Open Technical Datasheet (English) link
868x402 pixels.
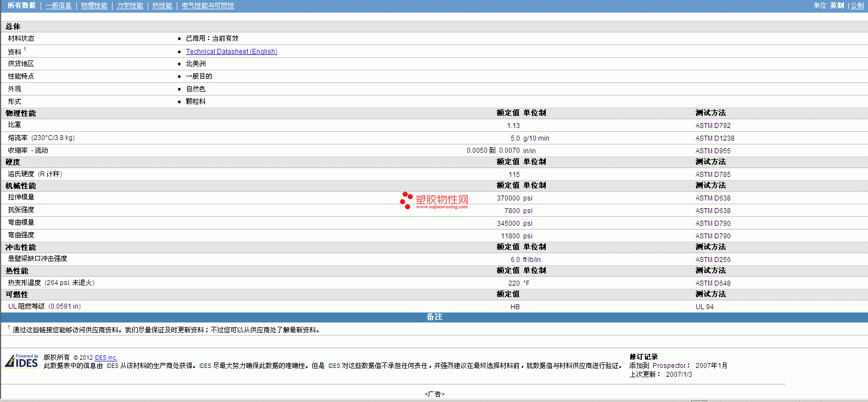click(x=231, y=52)
